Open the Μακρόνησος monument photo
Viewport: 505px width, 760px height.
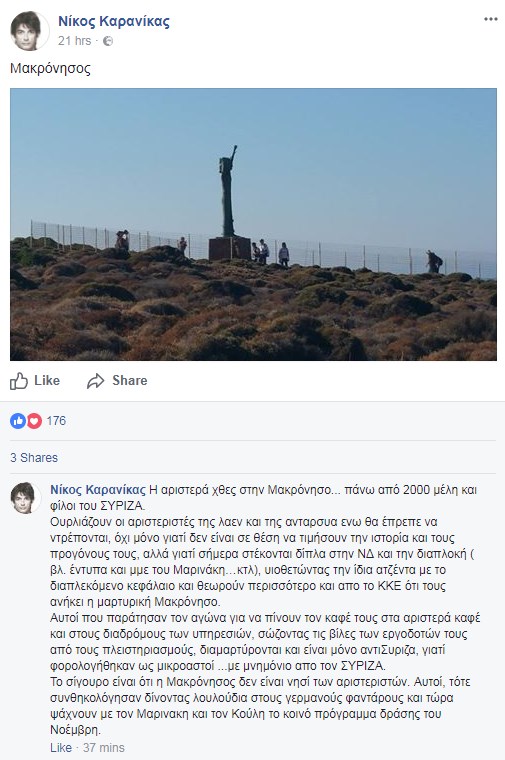click(x=253, y=224)
